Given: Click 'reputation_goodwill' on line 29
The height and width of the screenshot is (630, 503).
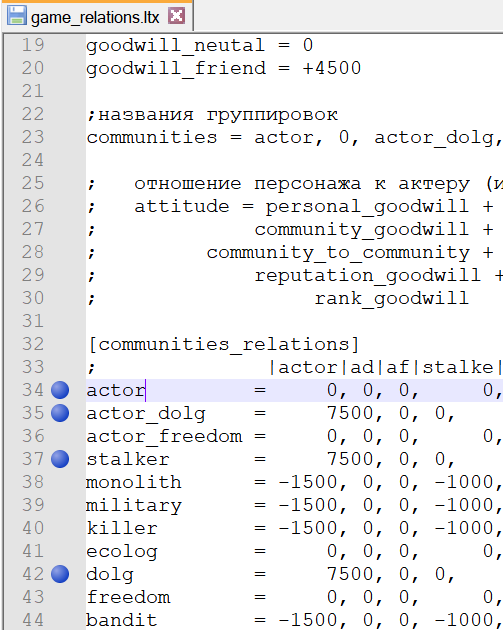Looking at the screenshot, I should point(368,276).
